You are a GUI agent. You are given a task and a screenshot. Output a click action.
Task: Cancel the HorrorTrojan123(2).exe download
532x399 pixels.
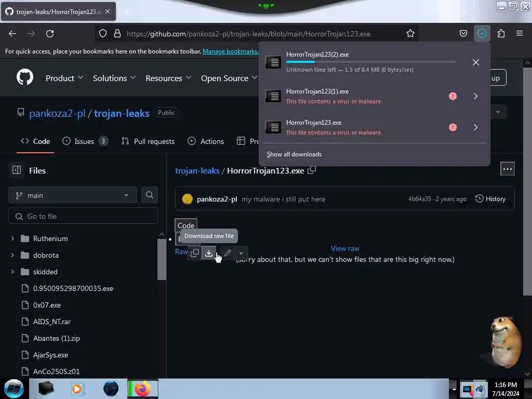(476, 62)
